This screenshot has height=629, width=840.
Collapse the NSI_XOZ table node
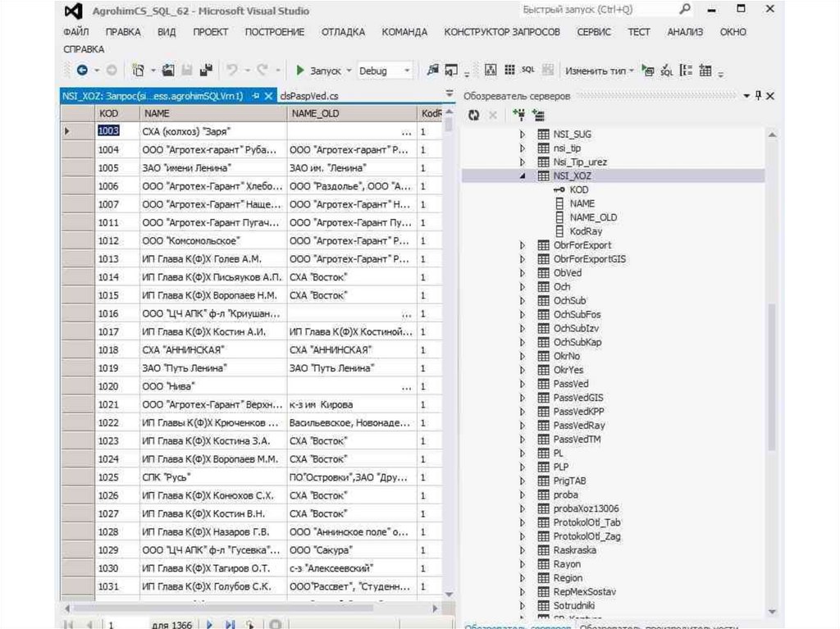523,175
